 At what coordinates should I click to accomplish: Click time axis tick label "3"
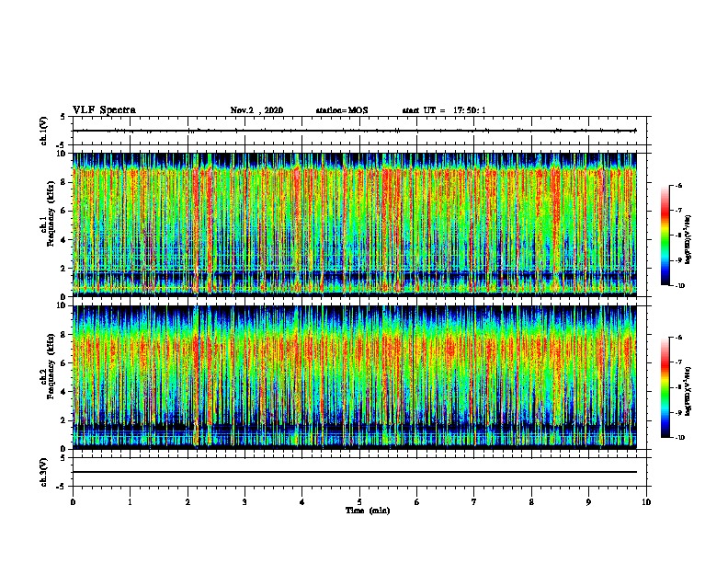click(245, 502)
